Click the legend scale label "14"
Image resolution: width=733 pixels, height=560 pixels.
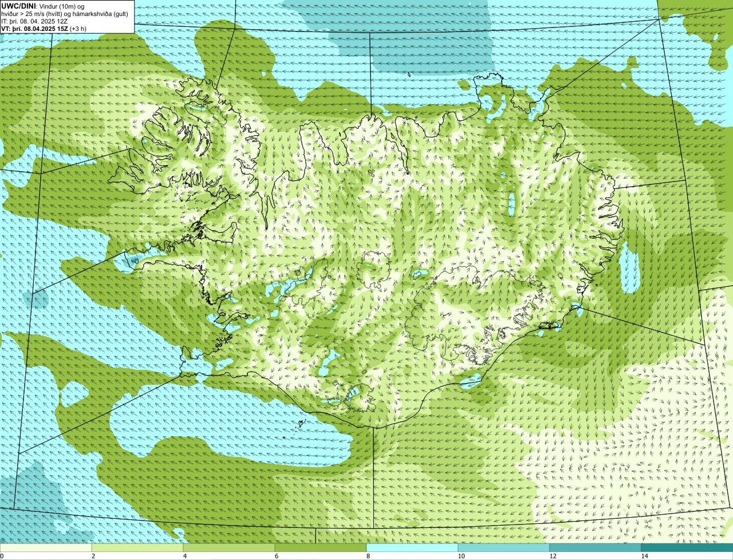[x=644, y=556]
